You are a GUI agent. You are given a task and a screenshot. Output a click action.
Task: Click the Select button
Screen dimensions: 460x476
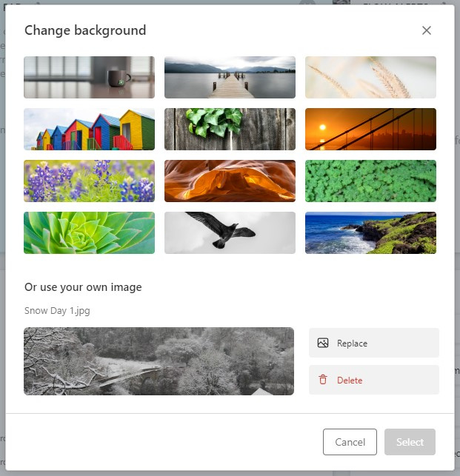410,442
